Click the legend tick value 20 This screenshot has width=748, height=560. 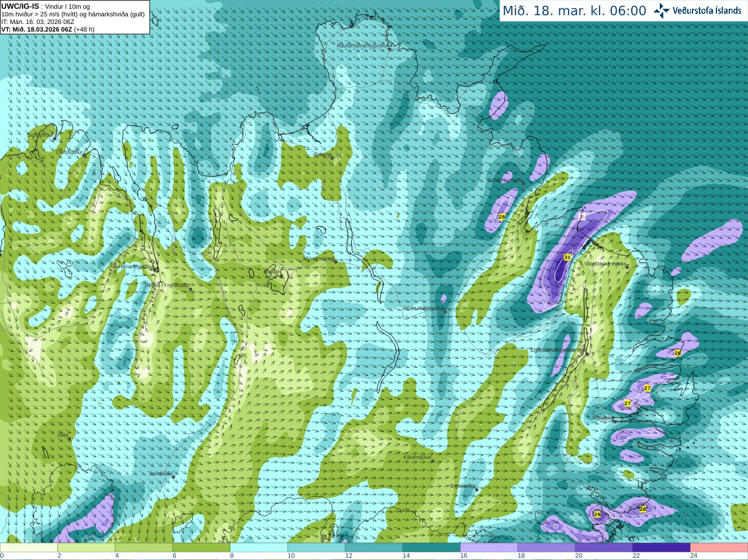579,556
